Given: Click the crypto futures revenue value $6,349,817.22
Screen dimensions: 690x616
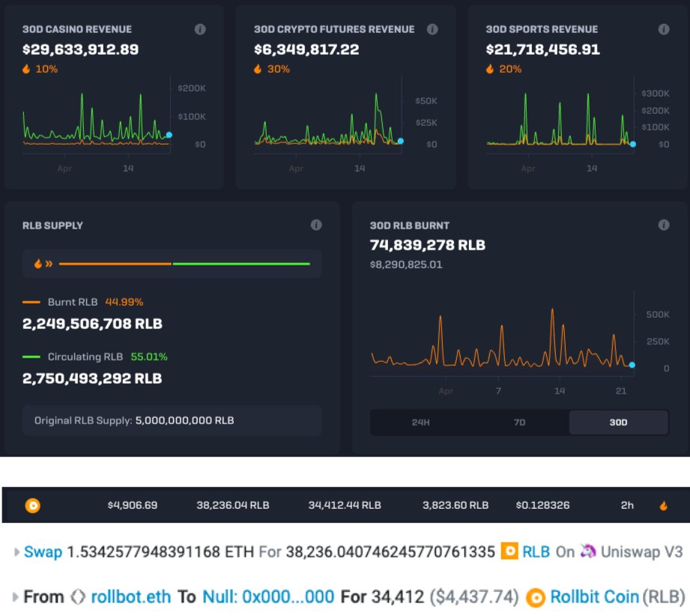Looking at the screenshot, I should [x=306, y=49].
